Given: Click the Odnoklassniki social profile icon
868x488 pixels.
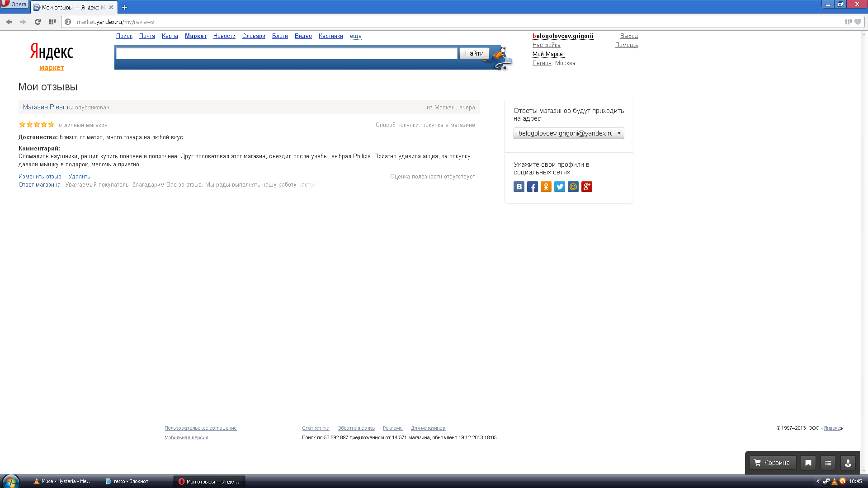Looking at the screenshot, I should pos(546,187).
